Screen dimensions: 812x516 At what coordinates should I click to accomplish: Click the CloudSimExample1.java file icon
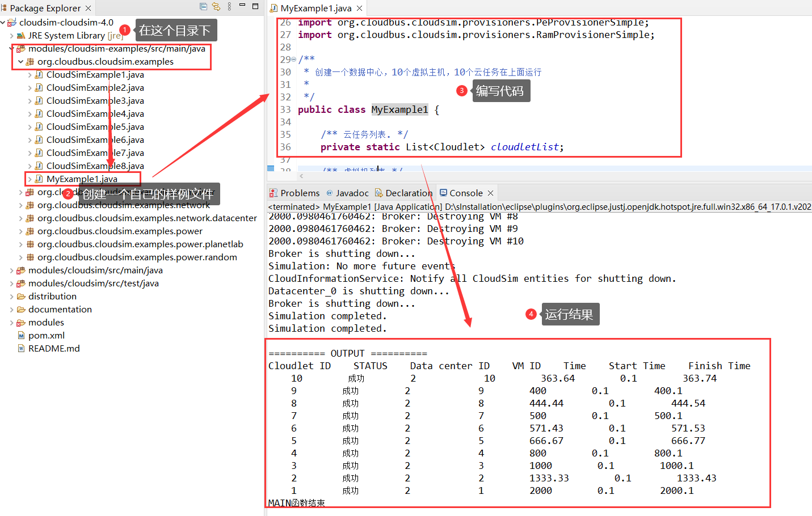point(39,75)
